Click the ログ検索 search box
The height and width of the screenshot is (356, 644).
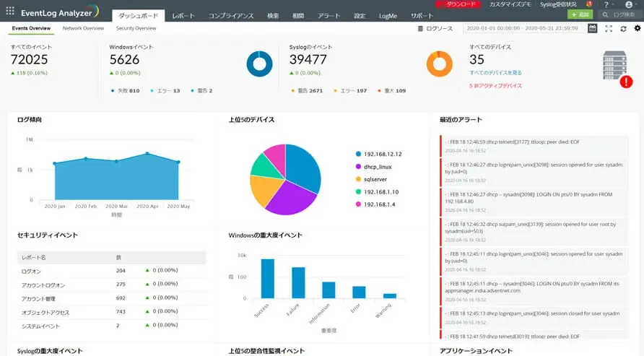(x=619, y=14)
